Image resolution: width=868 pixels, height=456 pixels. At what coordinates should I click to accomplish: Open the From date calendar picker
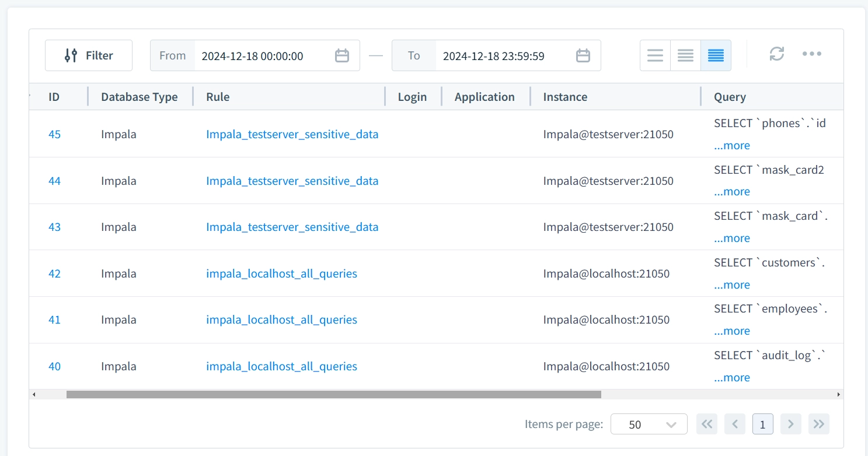click(342, 55)
